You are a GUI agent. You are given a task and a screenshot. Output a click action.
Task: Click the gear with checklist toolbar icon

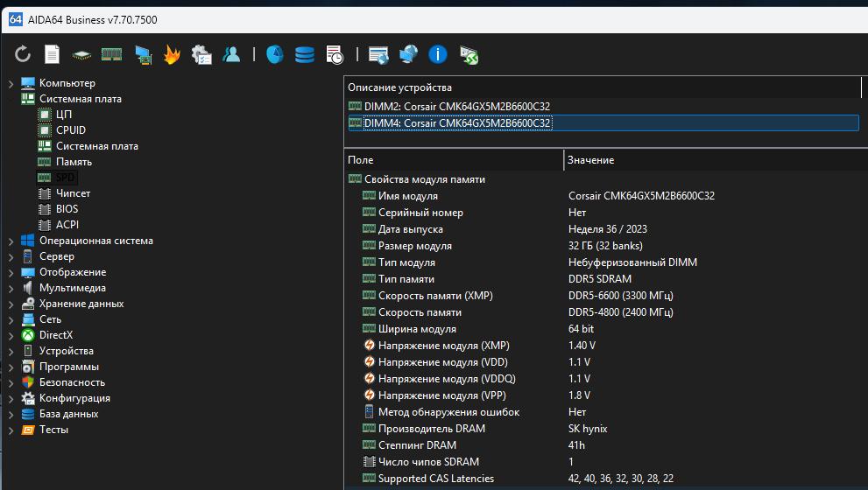point(201,55)
